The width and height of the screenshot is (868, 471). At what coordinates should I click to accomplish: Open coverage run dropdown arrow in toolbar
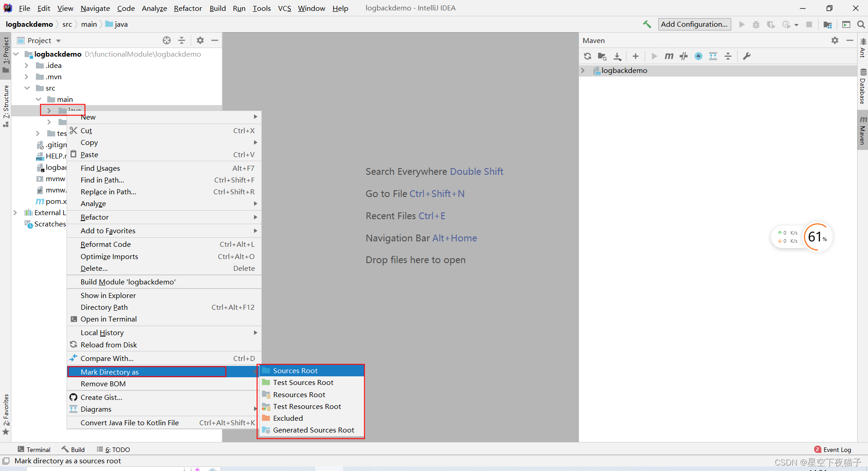point(796,25)
